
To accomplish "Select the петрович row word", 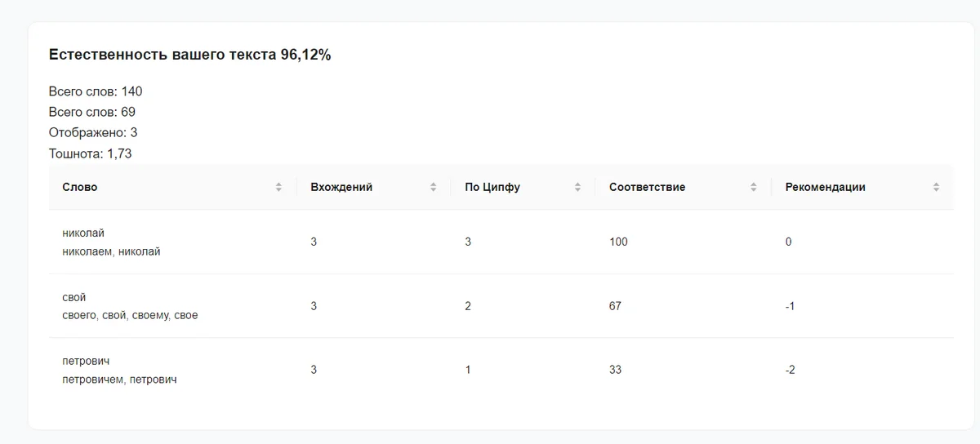I will pos(86,361).
